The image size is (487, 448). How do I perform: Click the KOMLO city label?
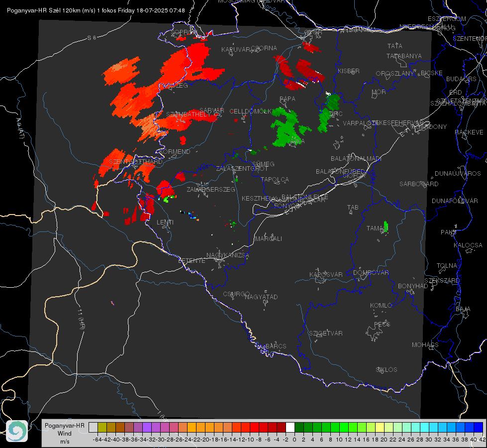click(381, 306)
